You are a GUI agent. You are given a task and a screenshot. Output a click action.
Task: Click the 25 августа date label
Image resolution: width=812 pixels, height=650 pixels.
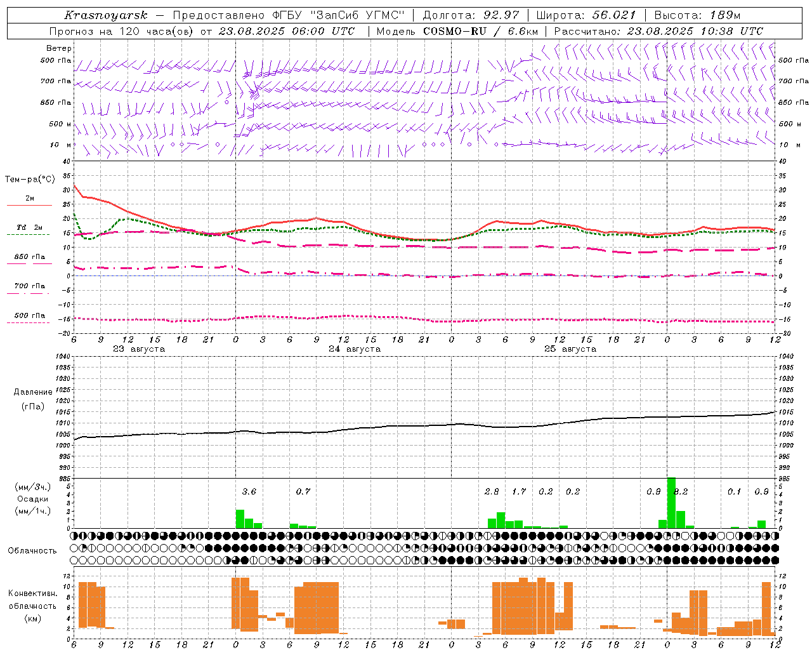coord(570,349)
